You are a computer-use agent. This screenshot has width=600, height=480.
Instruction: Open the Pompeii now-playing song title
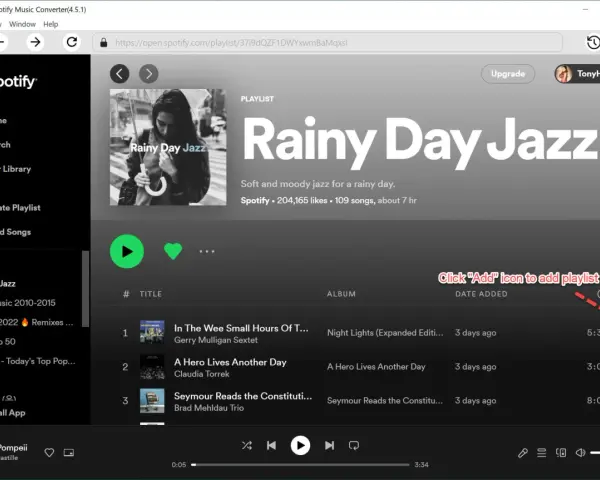[14, 447]
